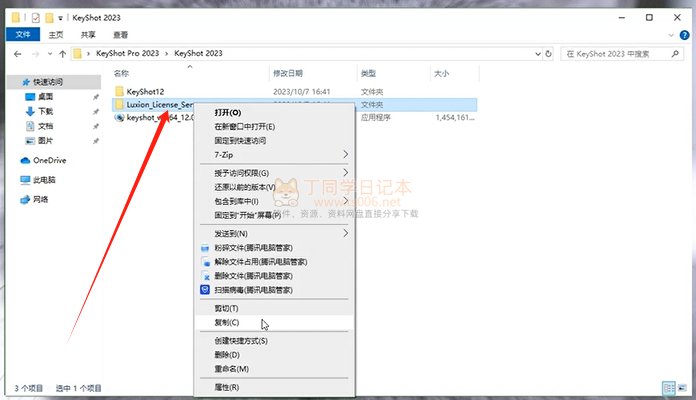Unpin 图片 using its pin icon
The width and height of the screenshot is (696, 400).
pyautogui.click(x=95, y=141)
